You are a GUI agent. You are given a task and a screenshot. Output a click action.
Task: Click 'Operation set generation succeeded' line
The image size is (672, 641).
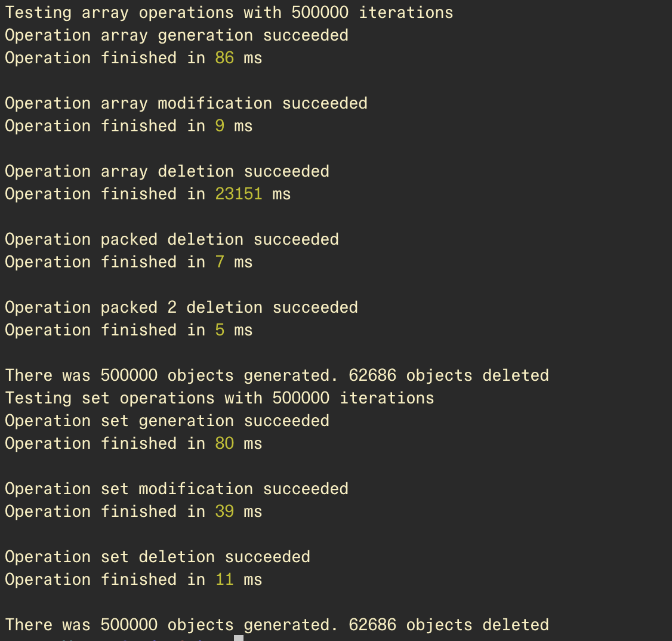tap(167, 421)
